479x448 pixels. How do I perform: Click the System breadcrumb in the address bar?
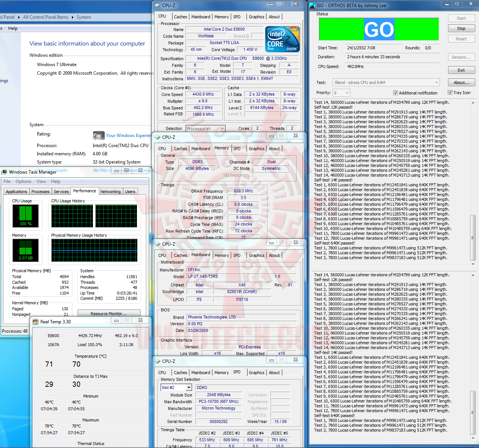click(x=84, y=17)
